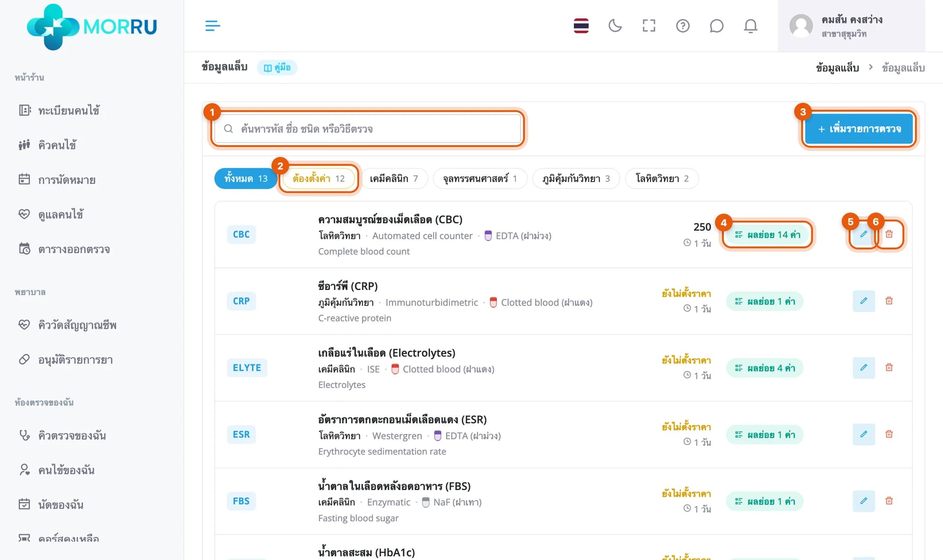
Task: Open chat messages bubble icon
Action: 717,25
